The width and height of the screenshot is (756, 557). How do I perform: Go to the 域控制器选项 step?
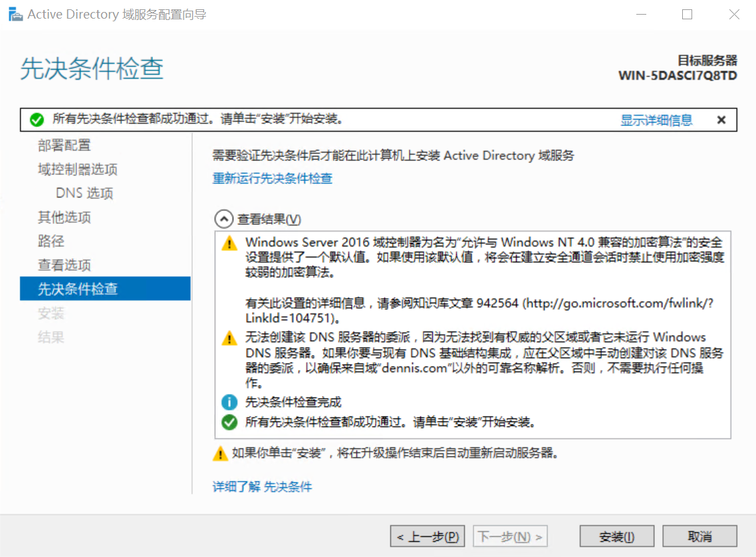tap(78, 170)
